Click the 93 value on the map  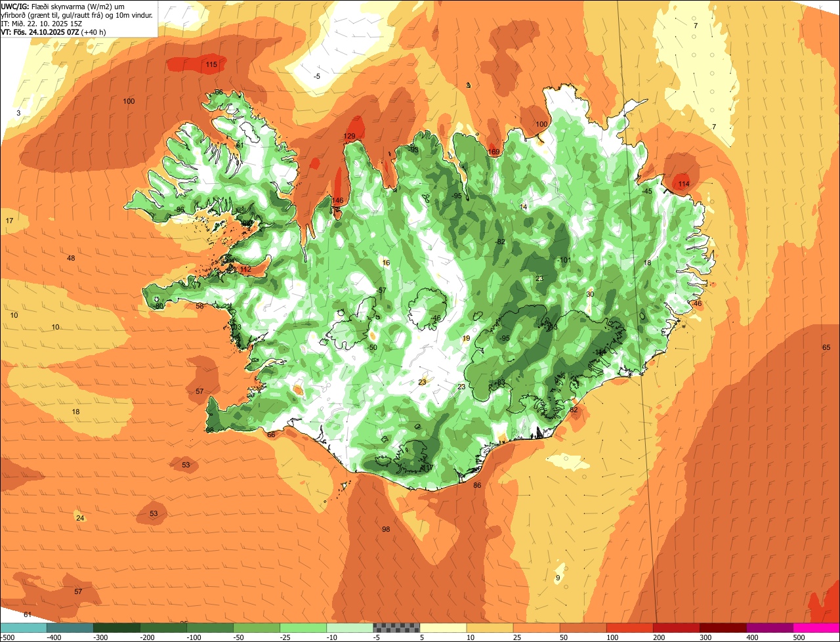(x=414, y=150)
